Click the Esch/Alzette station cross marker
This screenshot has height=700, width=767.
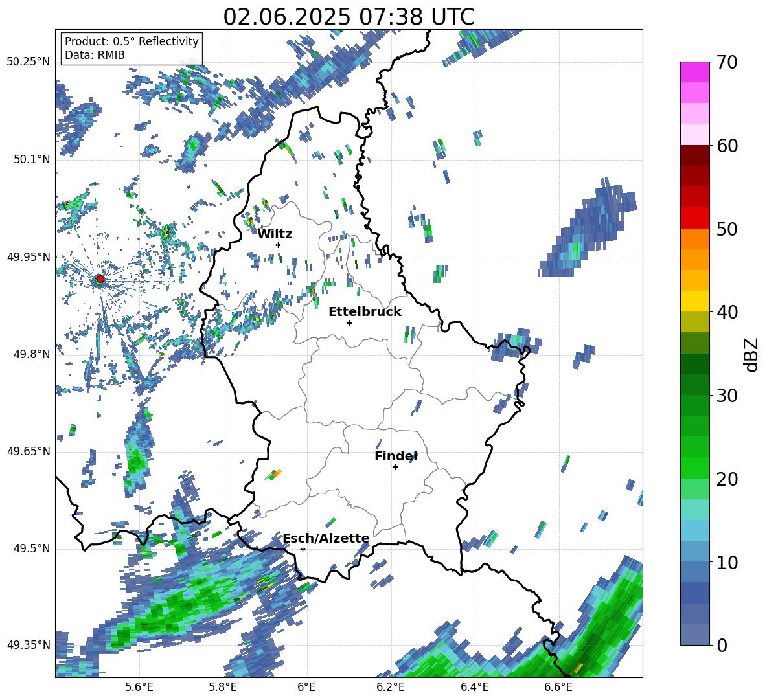click(303, 549)
